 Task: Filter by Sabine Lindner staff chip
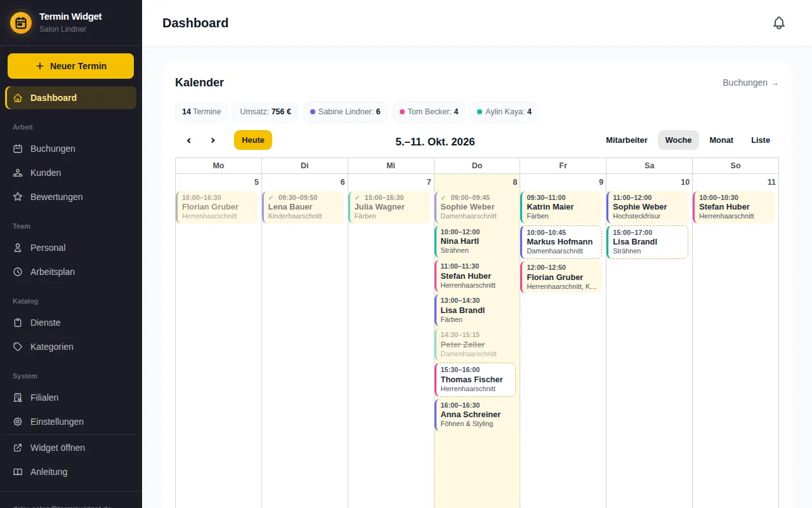click(x=345, y=112)
